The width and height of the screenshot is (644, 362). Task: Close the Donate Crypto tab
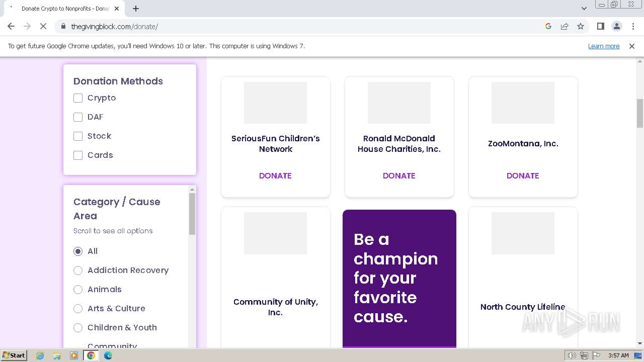117,9
